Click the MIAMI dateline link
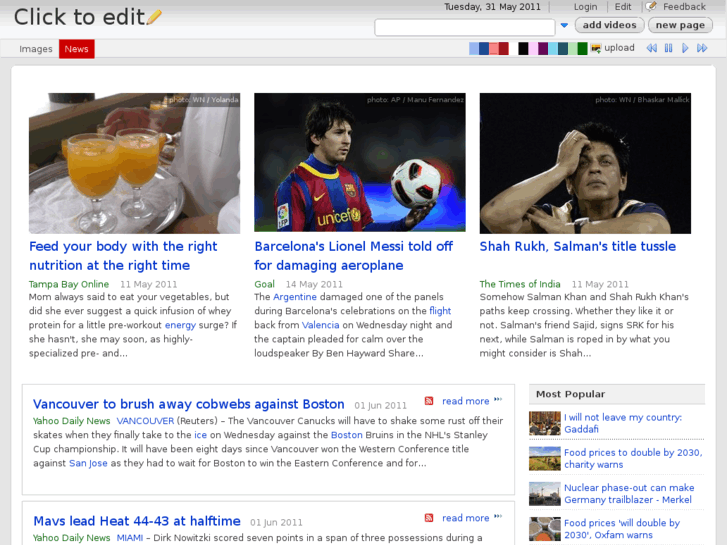 coord(129,538)
